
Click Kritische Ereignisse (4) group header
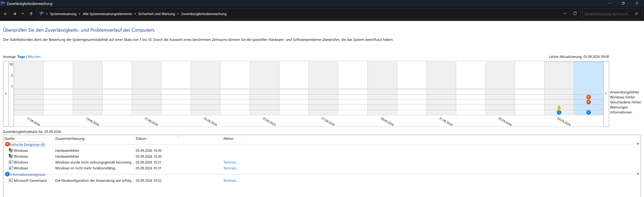coord(27,145)
